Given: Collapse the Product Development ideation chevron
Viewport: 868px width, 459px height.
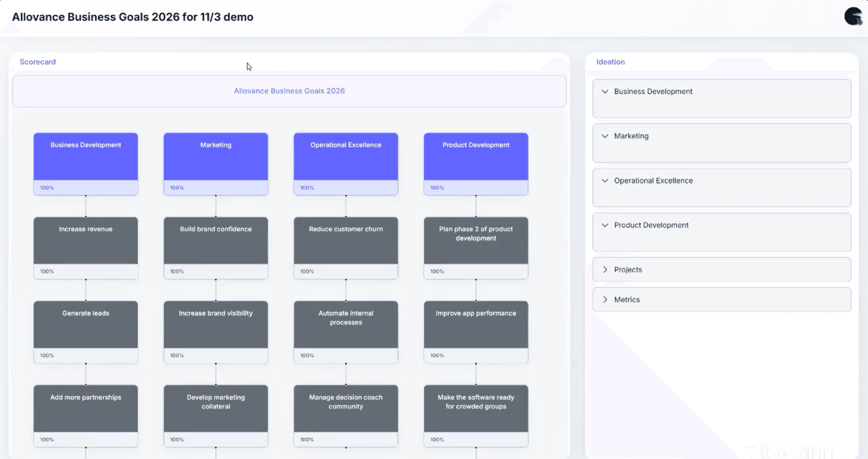Looking at the screenshot, I should click(605, 225).
